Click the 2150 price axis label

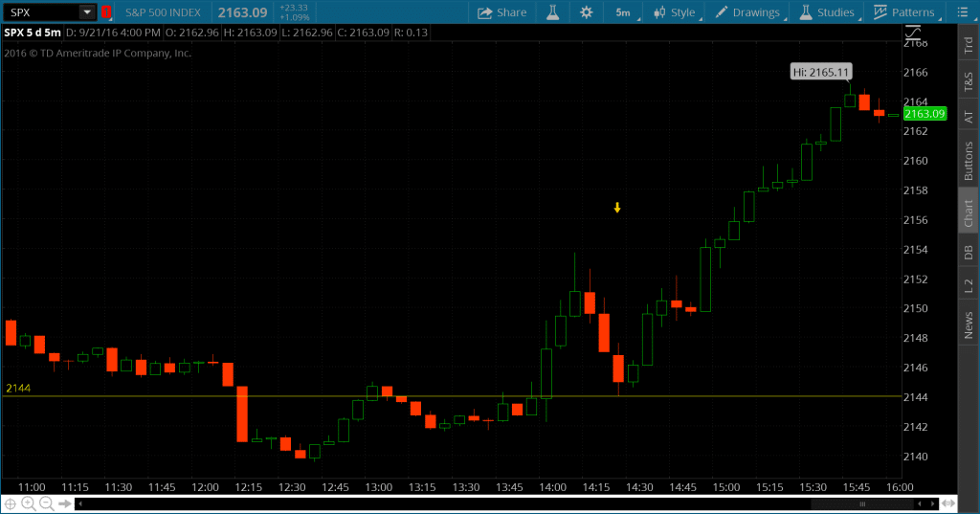pyautogui.click(x=916, y=308)
